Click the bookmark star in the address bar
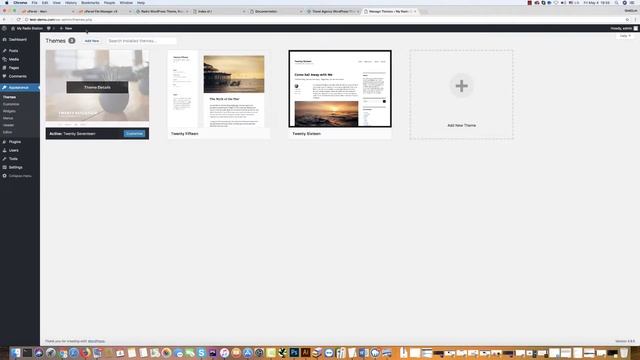 [627, 20]
